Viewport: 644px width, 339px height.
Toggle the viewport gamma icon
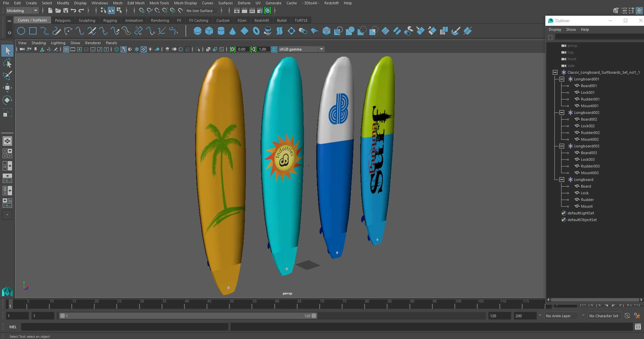(x=253, y=49)
